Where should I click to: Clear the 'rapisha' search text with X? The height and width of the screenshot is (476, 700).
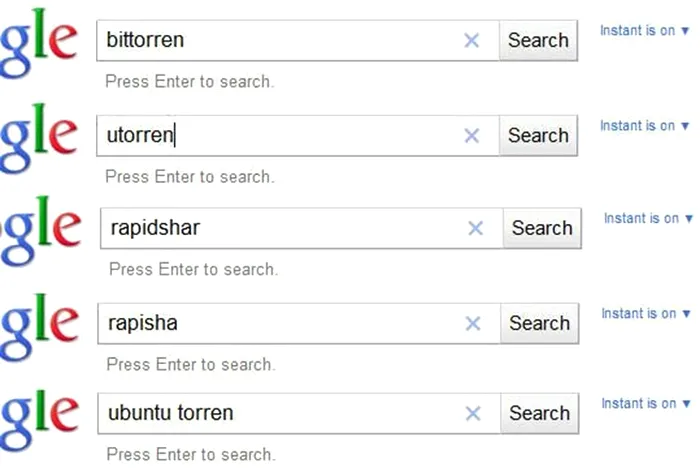click(473, 324)
